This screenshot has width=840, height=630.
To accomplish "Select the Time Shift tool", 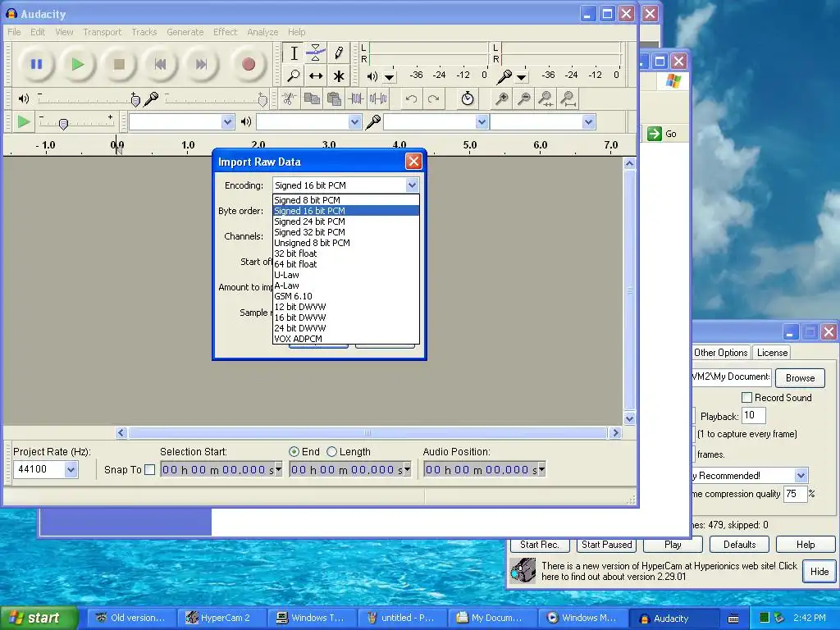I will click(316, 75).
